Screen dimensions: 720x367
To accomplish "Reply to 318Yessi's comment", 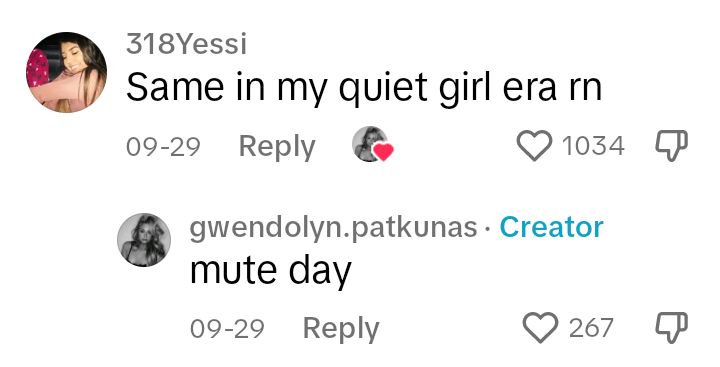I will click(277, 147).
